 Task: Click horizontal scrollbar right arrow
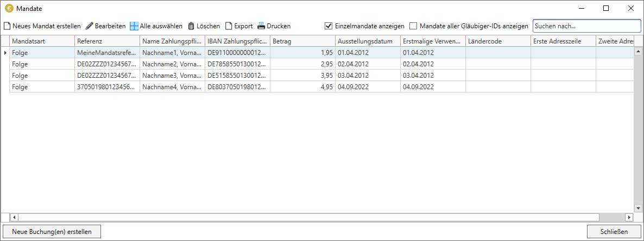(x=629, y=217)
